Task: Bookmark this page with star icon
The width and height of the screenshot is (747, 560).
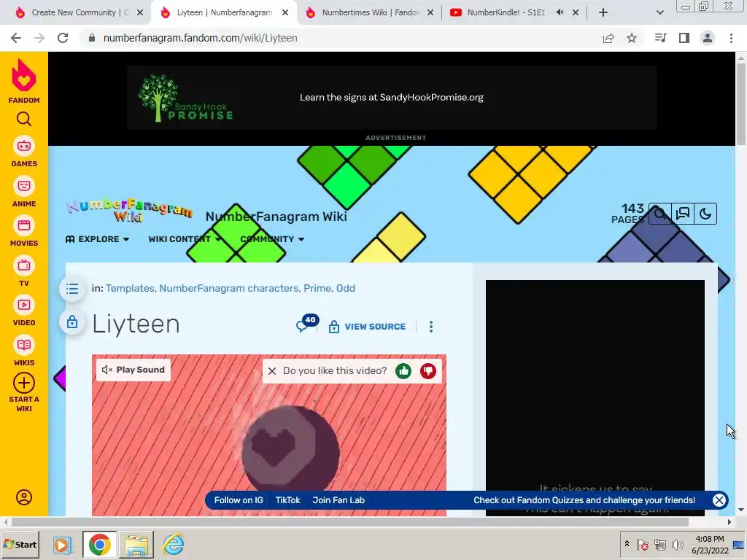Action: [632, 38]
